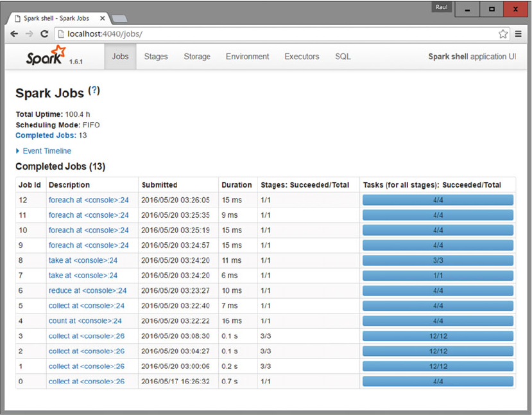The width and height of the screenshot is (532, 415).
Task: Click job 12's 4/4 task progress bar
Action: [438, 200]
